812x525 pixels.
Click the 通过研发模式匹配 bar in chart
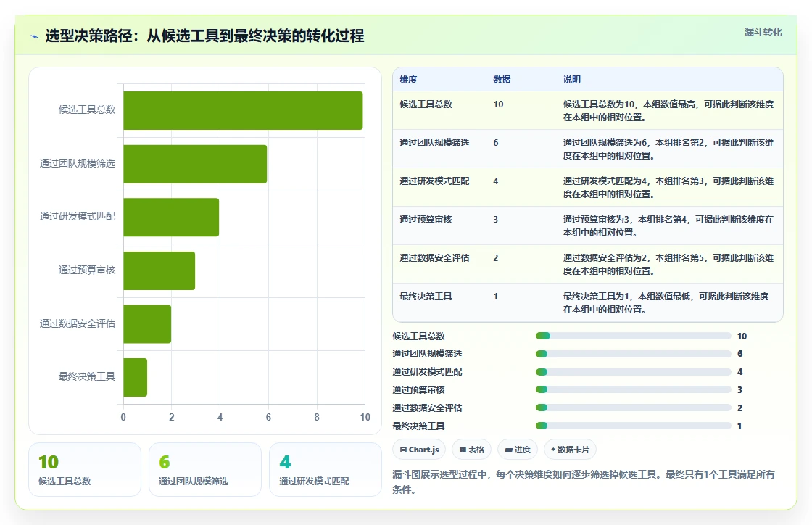(171, 218)
